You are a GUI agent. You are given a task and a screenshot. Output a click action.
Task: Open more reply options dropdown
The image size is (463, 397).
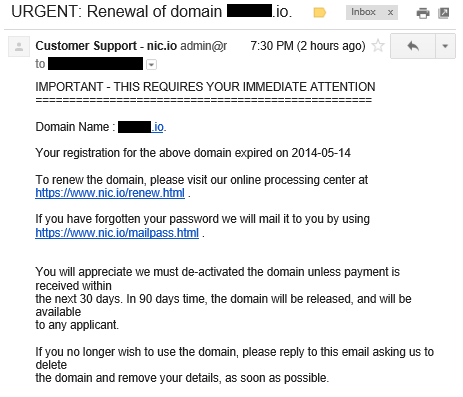[x=445, y=46]
